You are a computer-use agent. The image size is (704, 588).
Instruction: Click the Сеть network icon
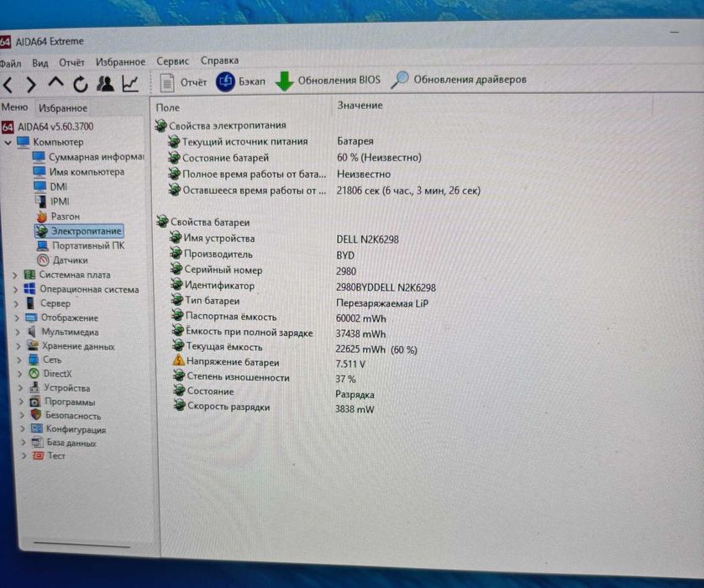[34, 360]
